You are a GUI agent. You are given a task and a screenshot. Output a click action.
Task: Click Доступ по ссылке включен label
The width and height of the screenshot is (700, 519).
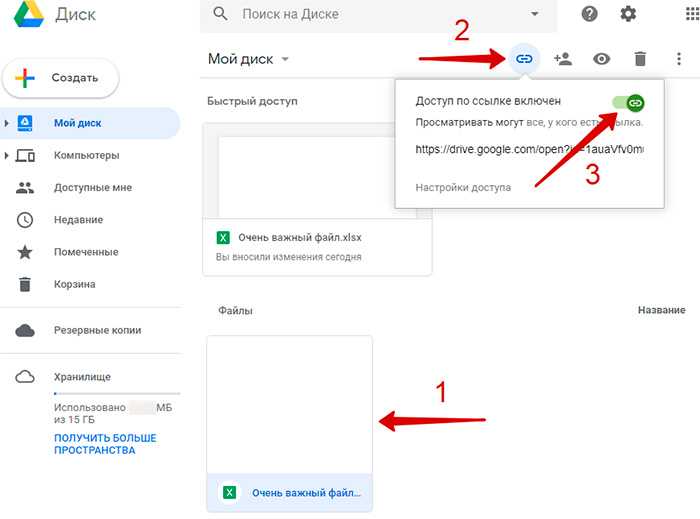[488, 101]
